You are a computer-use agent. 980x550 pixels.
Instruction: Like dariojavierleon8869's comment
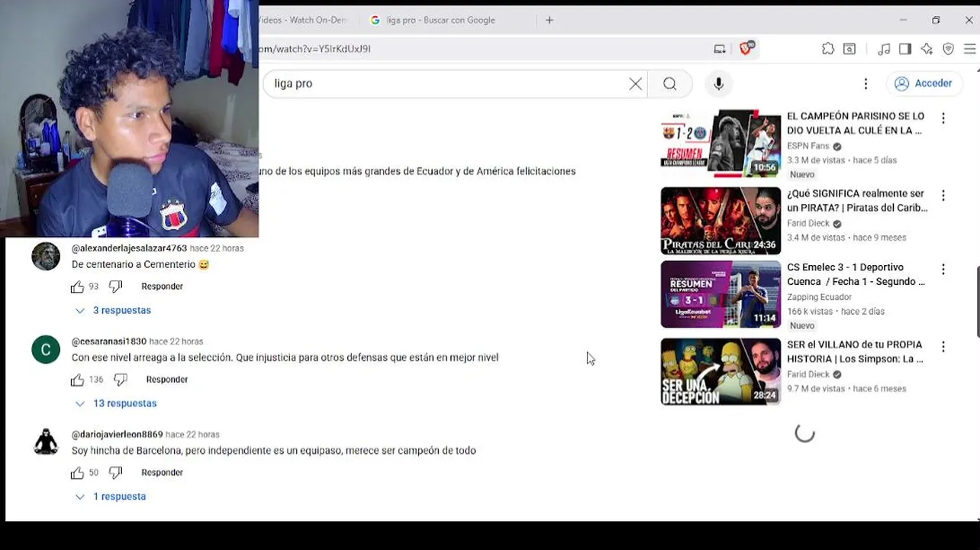(77, 473)
